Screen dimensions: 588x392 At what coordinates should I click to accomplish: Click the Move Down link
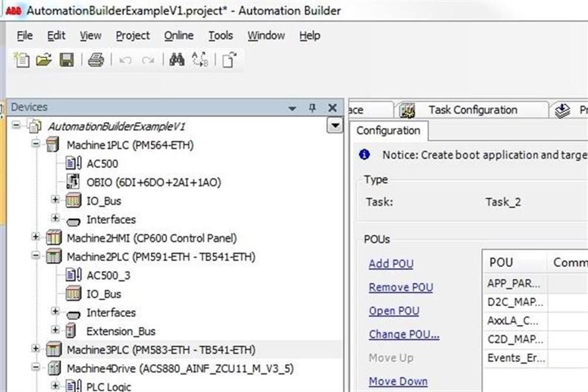[x=398, y=381]
